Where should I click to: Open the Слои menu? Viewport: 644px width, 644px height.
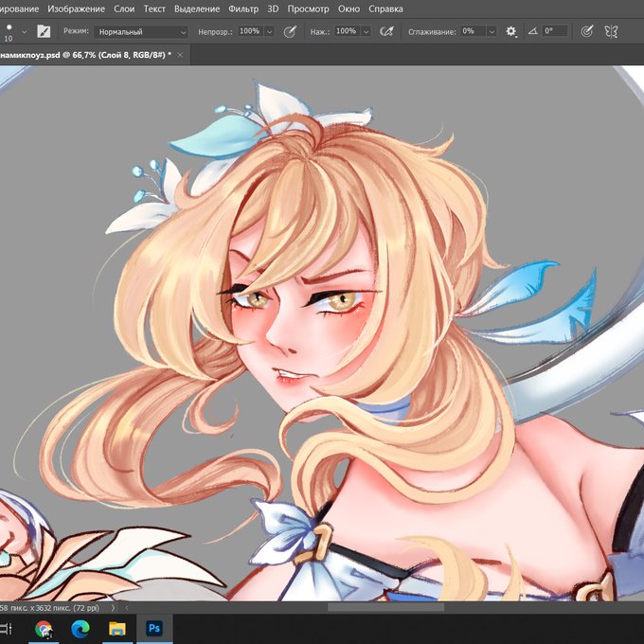124,9
